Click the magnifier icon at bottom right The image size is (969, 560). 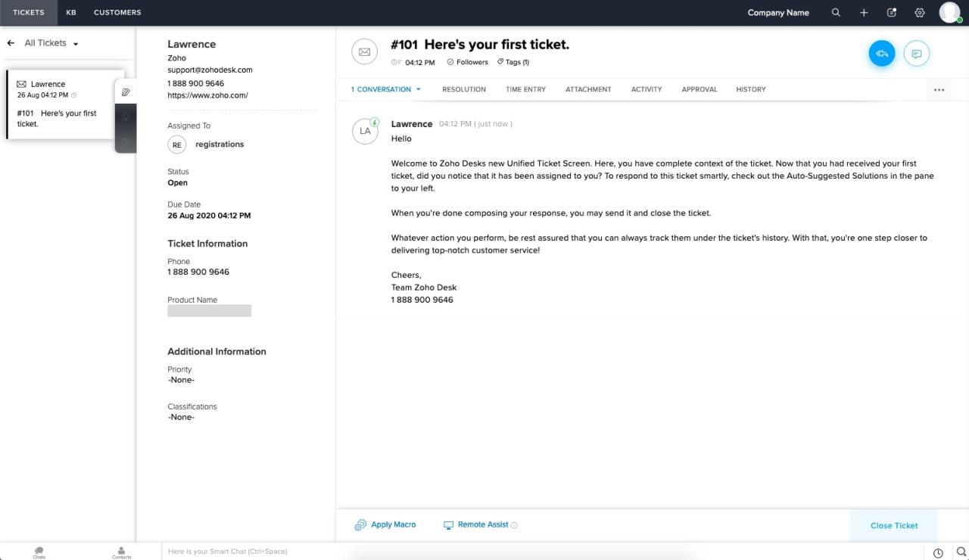pos(961,552)
